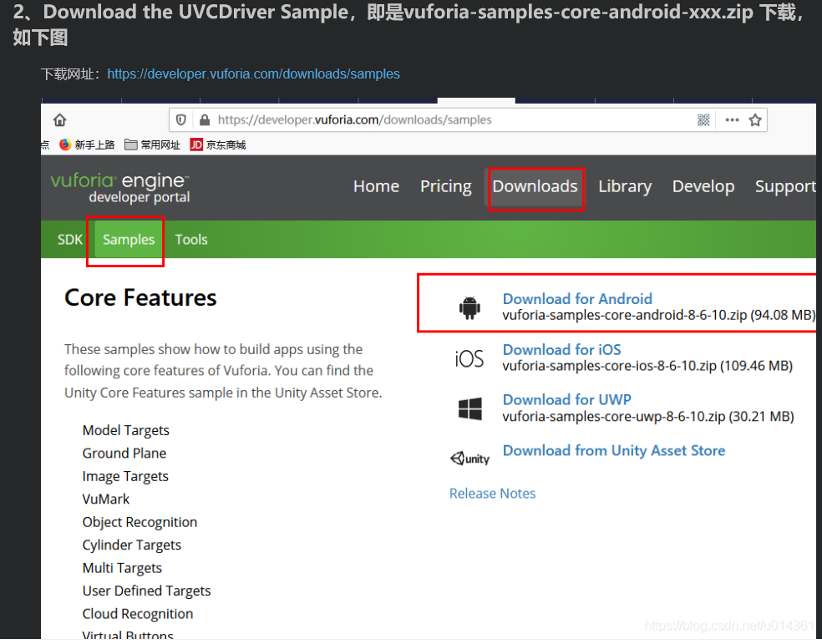
Task: View the Release Notes link
Action: 492,494
